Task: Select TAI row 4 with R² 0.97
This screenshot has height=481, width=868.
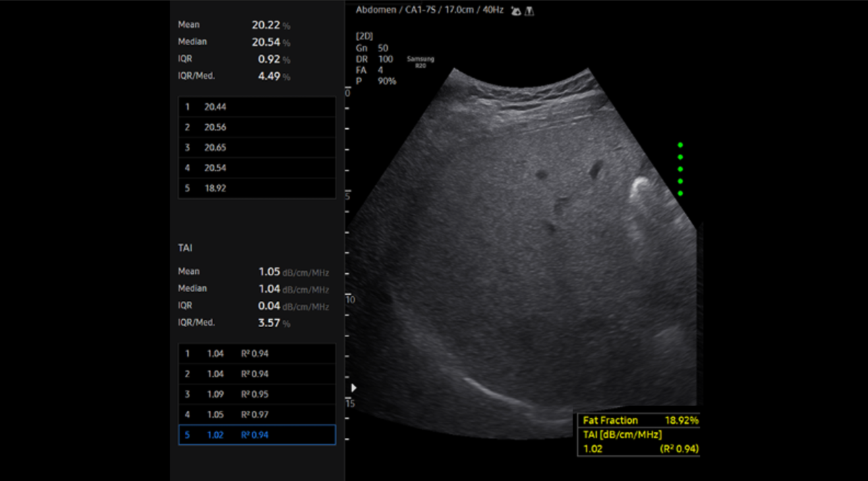Action: tap(257, 414)
